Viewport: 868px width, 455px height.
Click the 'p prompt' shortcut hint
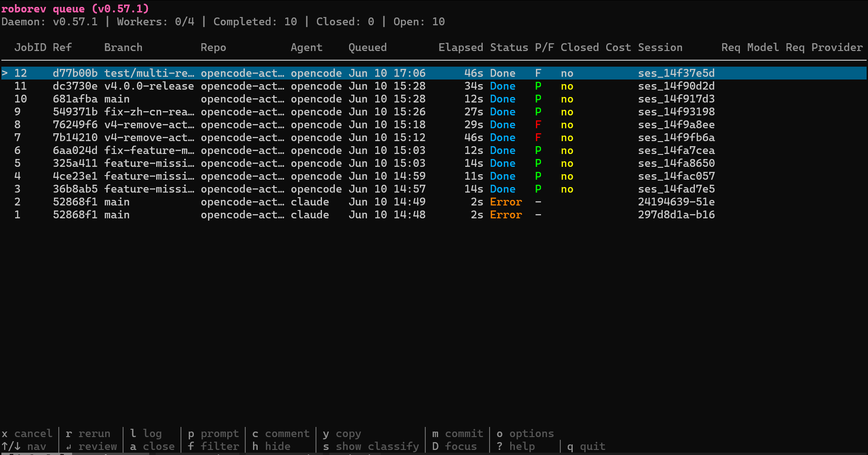[214, 433]
